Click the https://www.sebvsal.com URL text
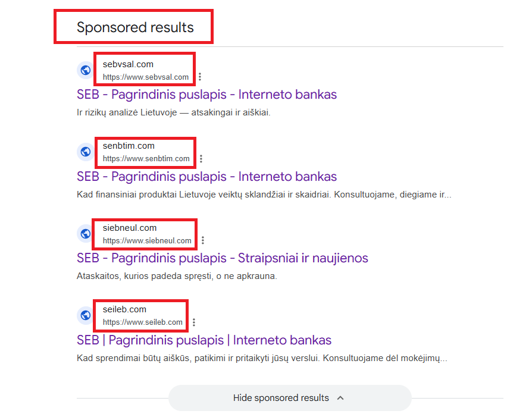Screen dimensions: 532x417 pos(145,77)
